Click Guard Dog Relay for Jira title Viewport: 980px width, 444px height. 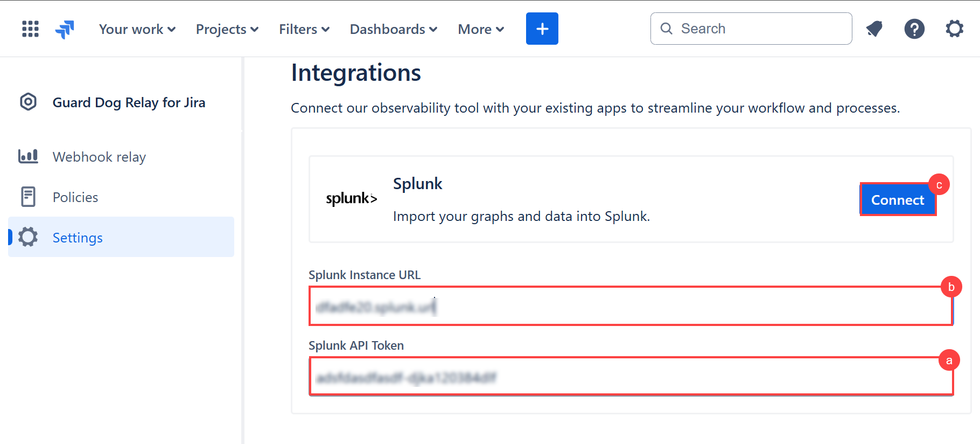coord(129,102)
